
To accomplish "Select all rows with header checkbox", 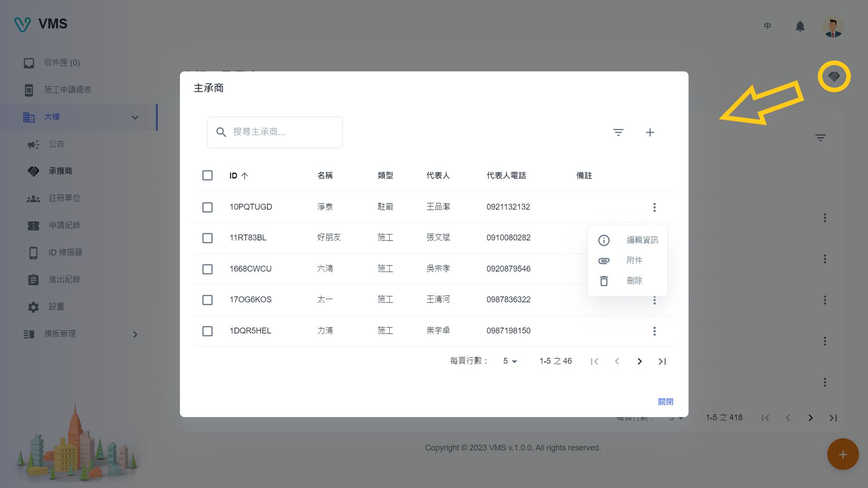I will click(208, 175).
